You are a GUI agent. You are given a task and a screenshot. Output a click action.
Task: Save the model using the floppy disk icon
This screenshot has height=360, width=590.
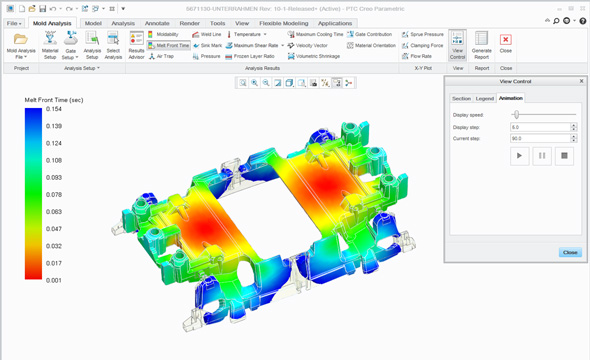coord(42,9)
